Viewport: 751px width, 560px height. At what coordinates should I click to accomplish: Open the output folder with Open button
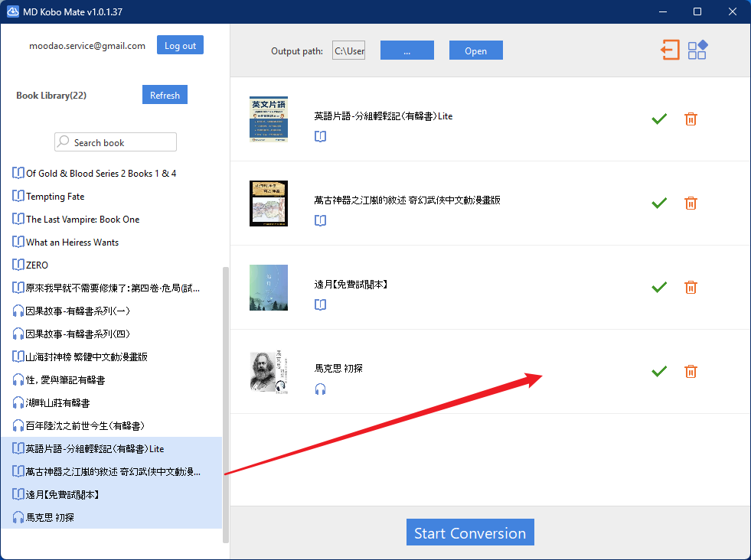tap(475, 50)
